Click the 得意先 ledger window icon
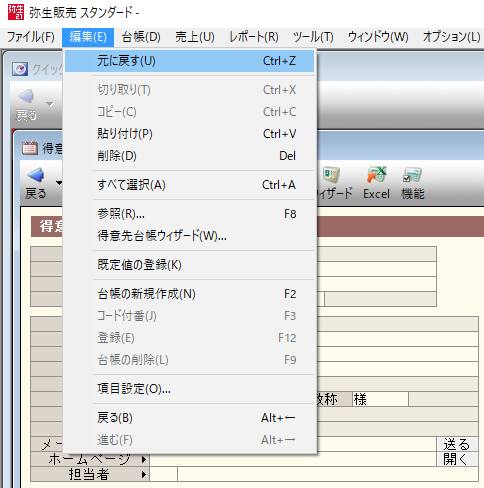The height and width of the screenshot is (488, 484). pos(30,148)
